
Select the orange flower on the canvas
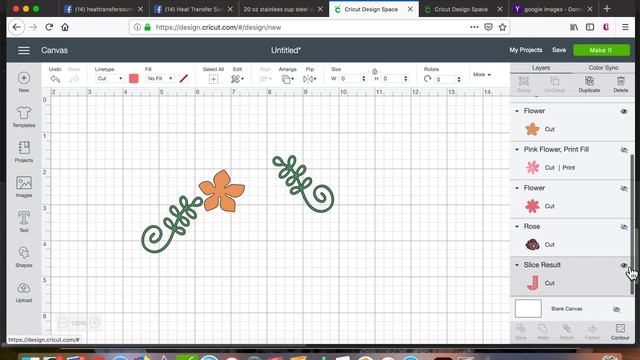[x=222, y=191]
